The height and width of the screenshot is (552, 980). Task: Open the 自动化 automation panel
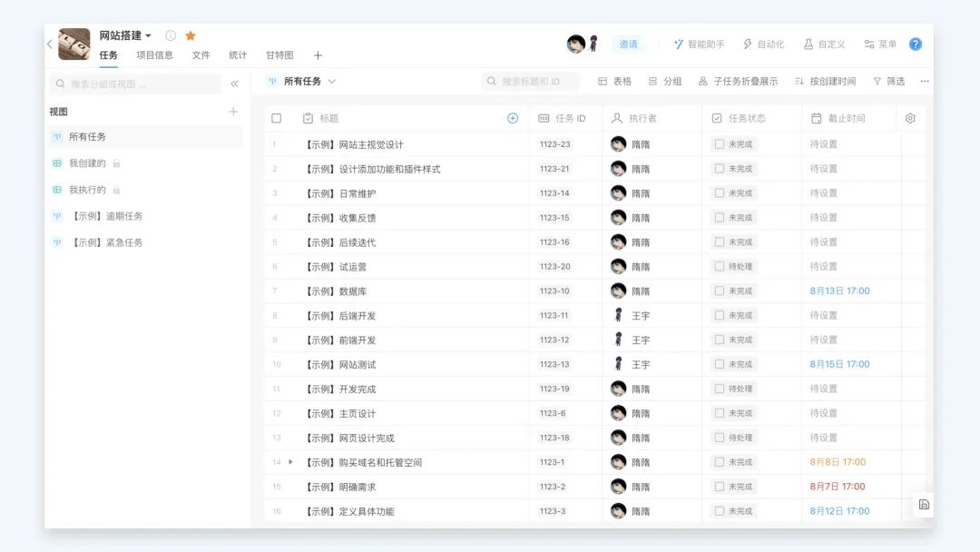pyautogui.click(x=763, y=44)
